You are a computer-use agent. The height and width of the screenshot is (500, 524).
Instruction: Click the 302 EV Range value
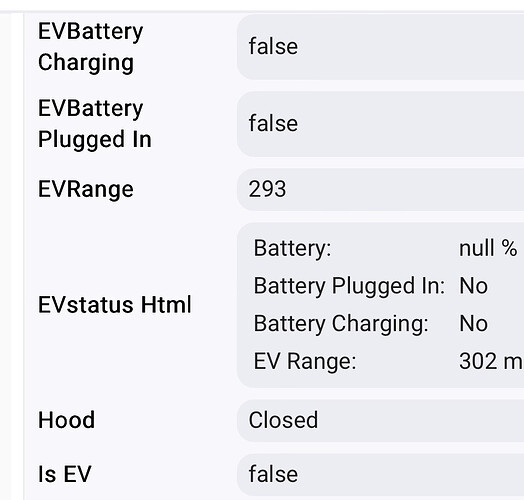(478, 361)
